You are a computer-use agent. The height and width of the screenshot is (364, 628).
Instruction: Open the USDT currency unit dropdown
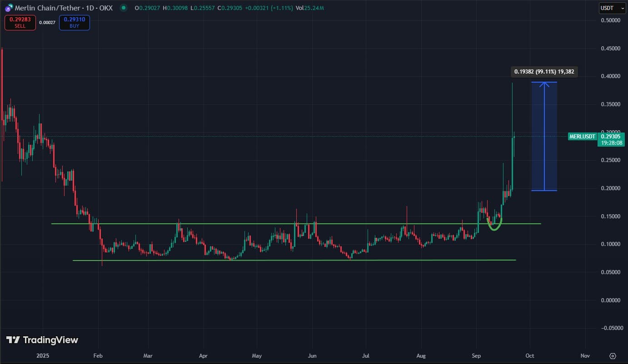tap(611, 8)
